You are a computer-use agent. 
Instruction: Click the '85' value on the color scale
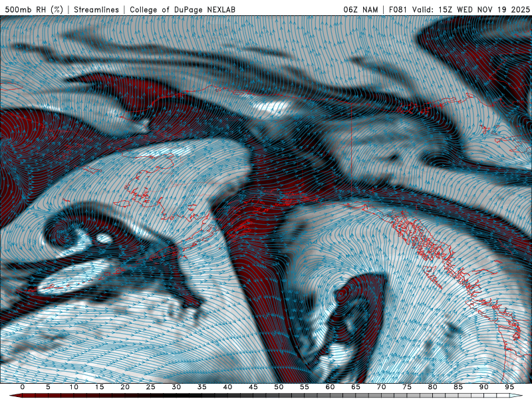click(458, 387)
